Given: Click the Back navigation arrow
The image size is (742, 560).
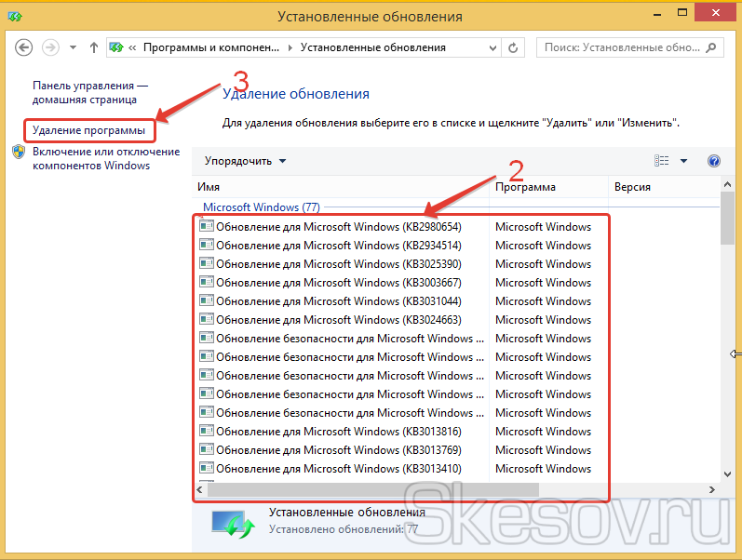Looking at the screenshot, I should (24, 47).
